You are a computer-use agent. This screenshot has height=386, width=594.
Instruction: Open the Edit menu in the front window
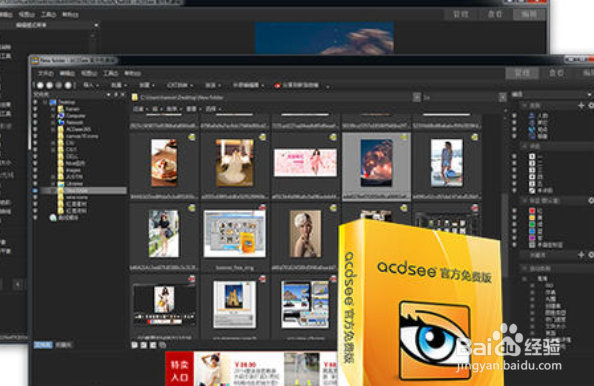[67, 73]
